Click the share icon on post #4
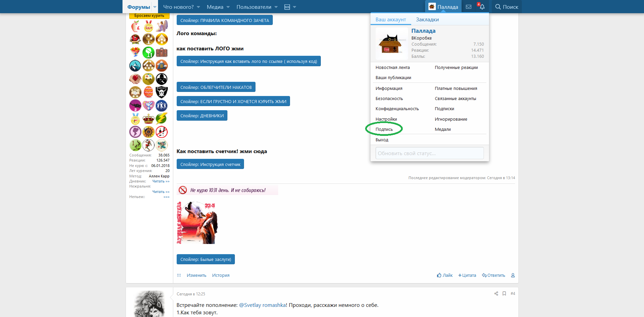Screen dimensions: 644x317 496,294
